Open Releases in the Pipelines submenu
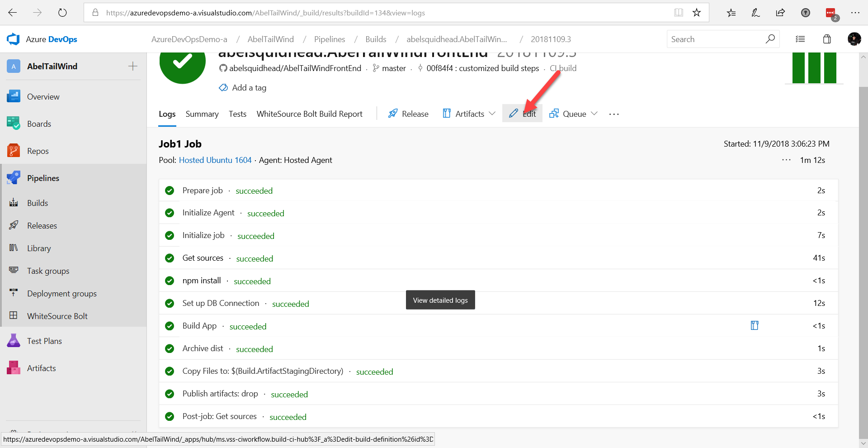 42,225
